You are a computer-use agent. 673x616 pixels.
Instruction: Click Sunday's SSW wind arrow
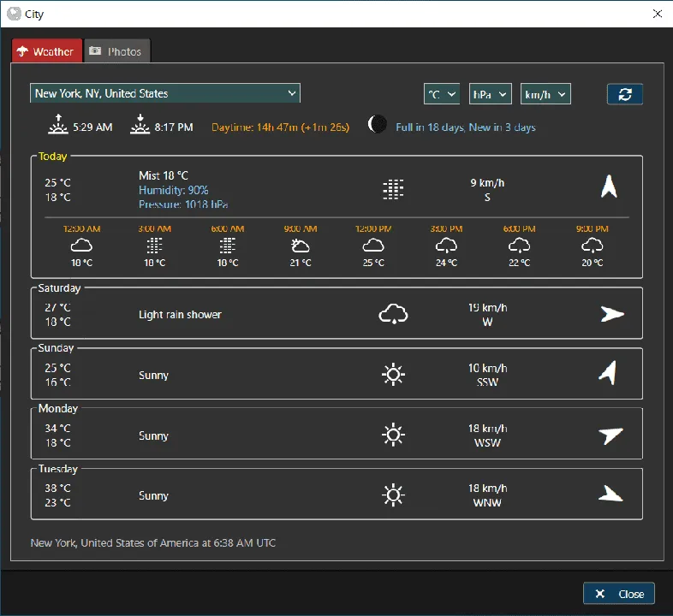(x=608, y=372)
